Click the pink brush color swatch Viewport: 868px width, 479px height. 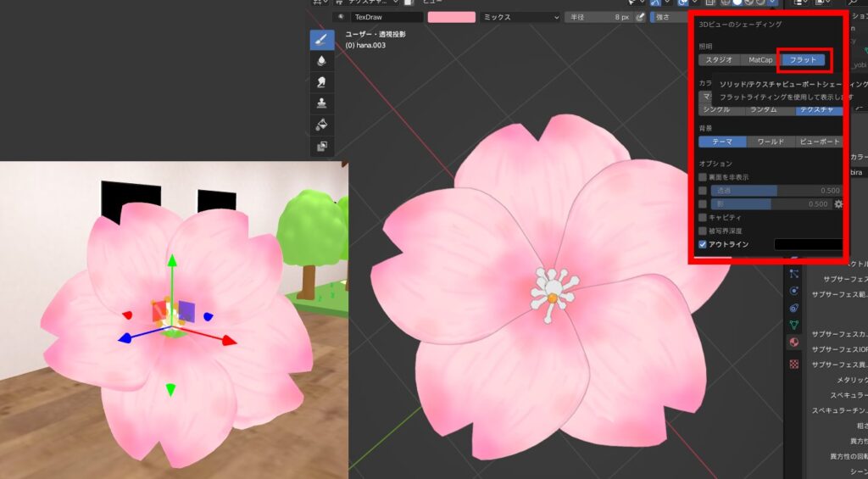click(x=451, y=17)
